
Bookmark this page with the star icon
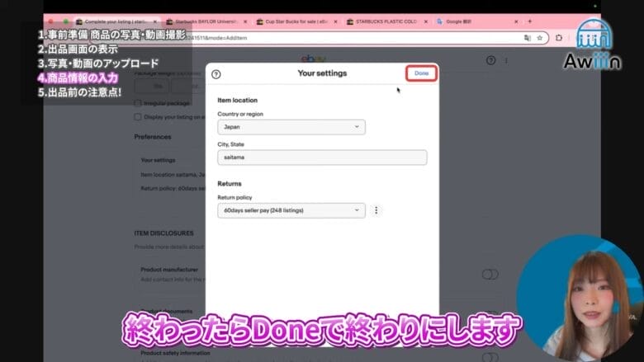pyautogui.click(x=540, y=38)
